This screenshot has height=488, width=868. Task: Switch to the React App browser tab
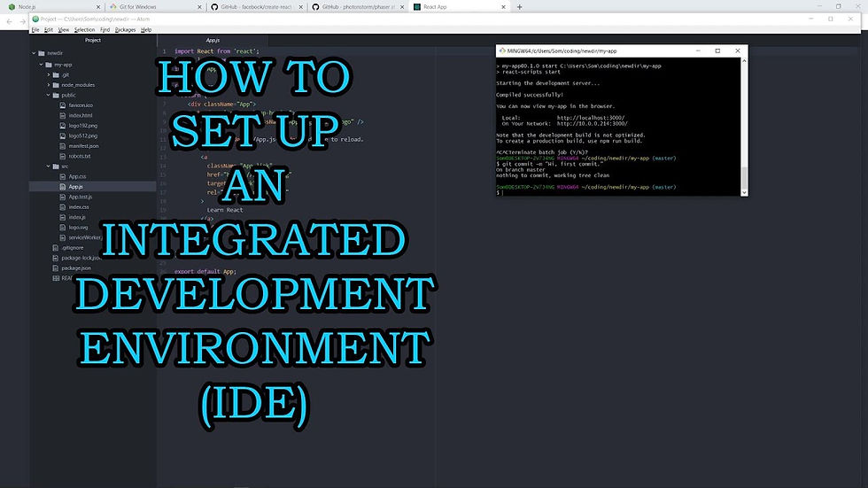[x=459, y=6]
